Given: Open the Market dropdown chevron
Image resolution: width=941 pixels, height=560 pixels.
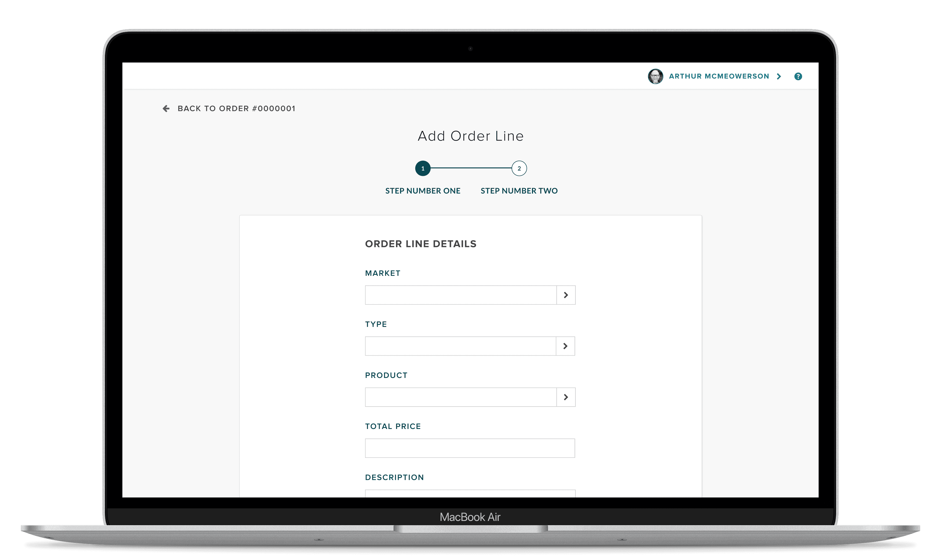Looking at the screenshot, I should click(566, 295).
